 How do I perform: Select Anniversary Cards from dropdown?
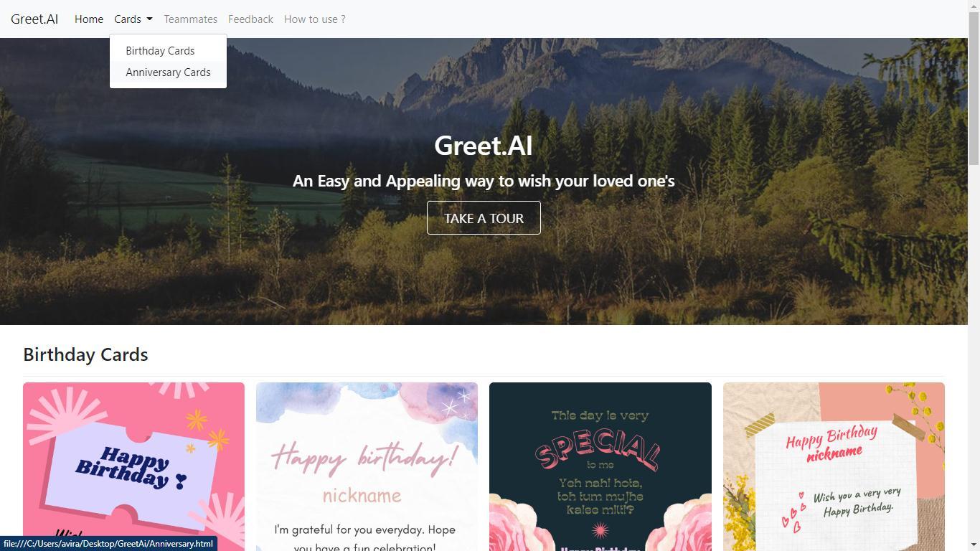tap(168, 72)
